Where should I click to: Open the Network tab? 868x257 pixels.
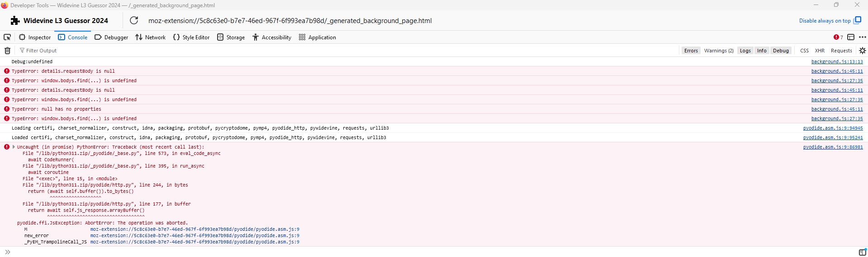[x=151, y=37]
